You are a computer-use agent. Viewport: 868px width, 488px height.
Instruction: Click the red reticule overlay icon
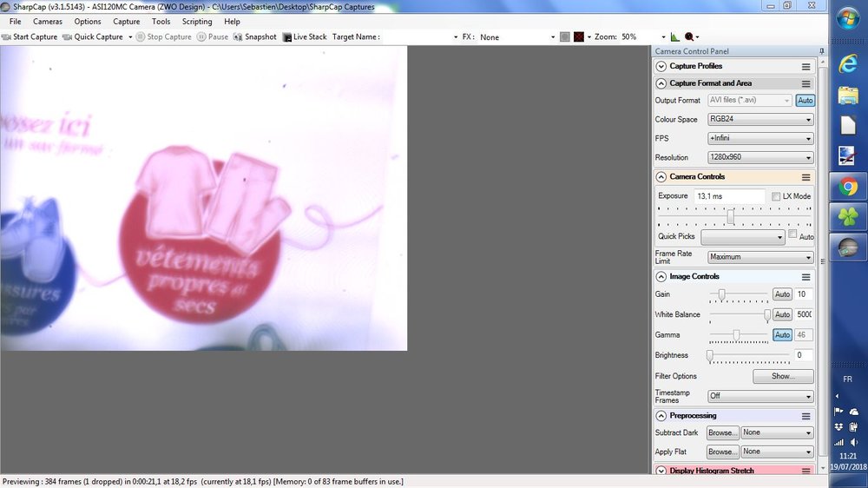click(578, 37)
